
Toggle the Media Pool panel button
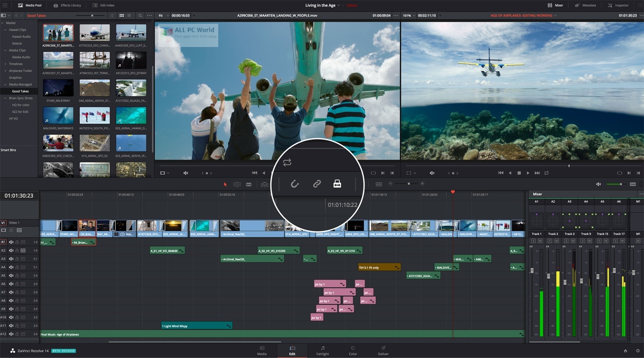[x=30, y=5]
